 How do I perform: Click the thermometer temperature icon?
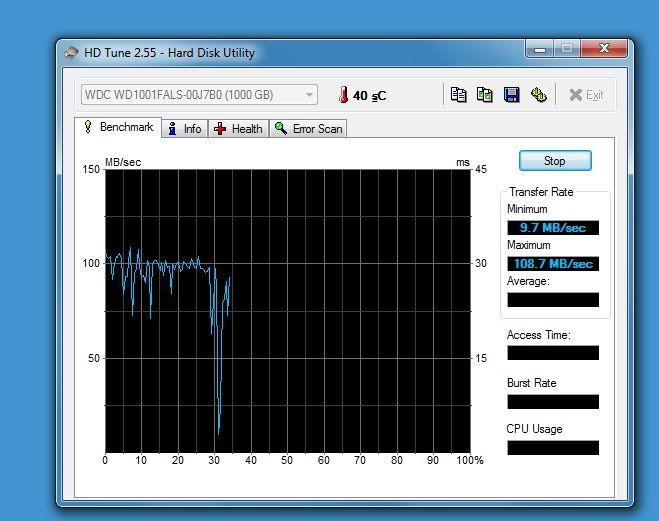tap(343, 96)
